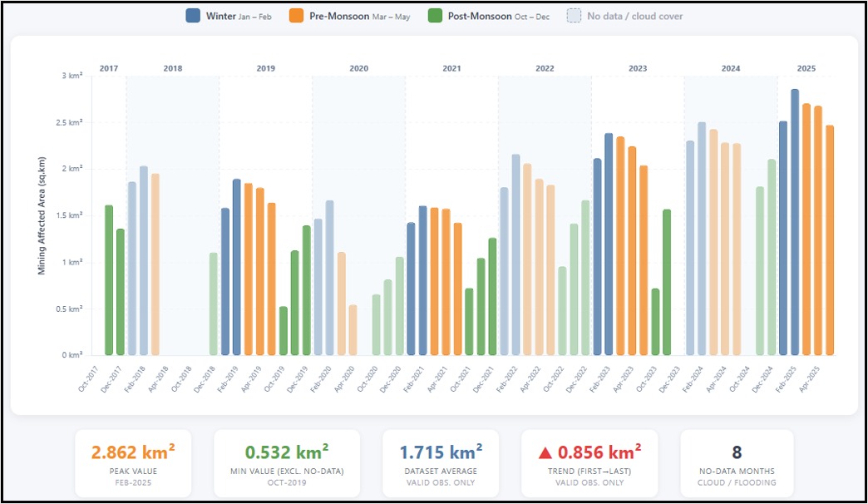The width and height of the screenshot is (868, 504).
Task: Click the Dataset Average 1.715 km² card
Action: click(x=441, y=464)
